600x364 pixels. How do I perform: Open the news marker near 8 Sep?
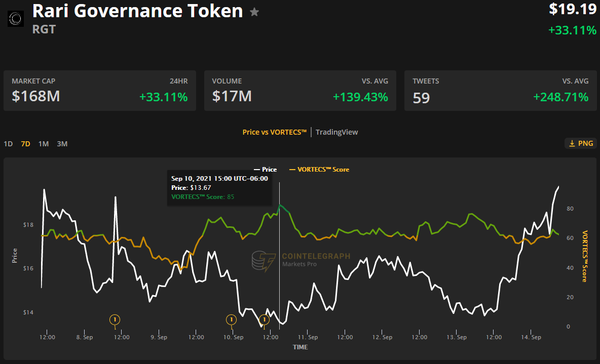point(115,319)
